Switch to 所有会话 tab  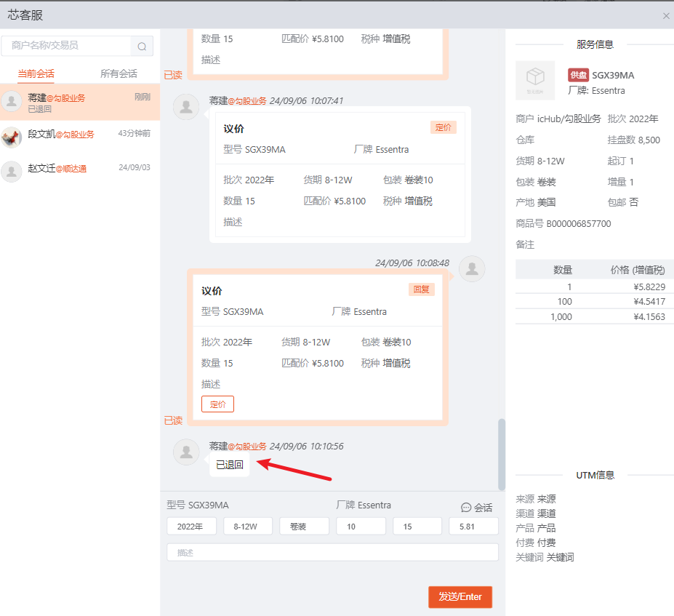(x=119, y=73)
